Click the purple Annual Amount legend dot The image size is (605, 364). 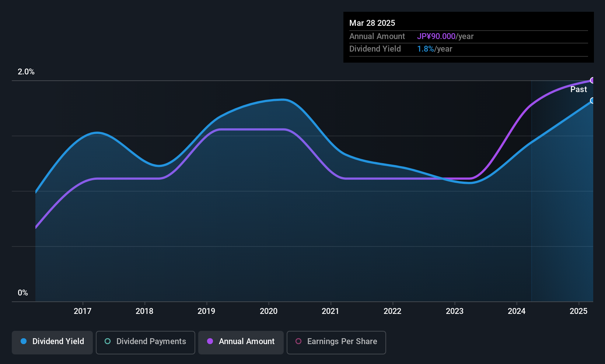pos(210,341)
